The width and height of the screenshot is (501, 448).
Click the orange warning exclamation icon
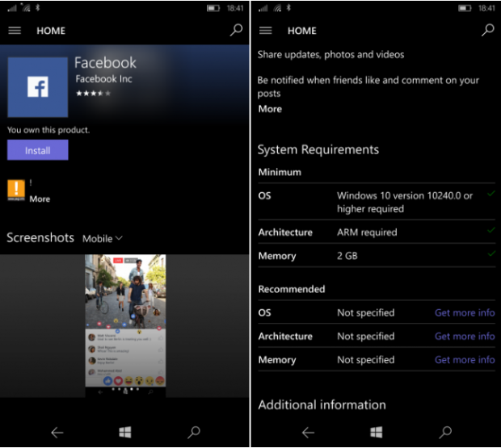15,190
